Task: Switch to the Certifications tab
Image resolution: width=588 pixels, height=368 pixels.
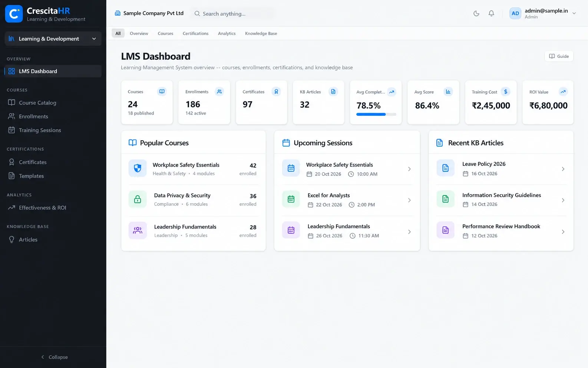Action: (195, 33)
